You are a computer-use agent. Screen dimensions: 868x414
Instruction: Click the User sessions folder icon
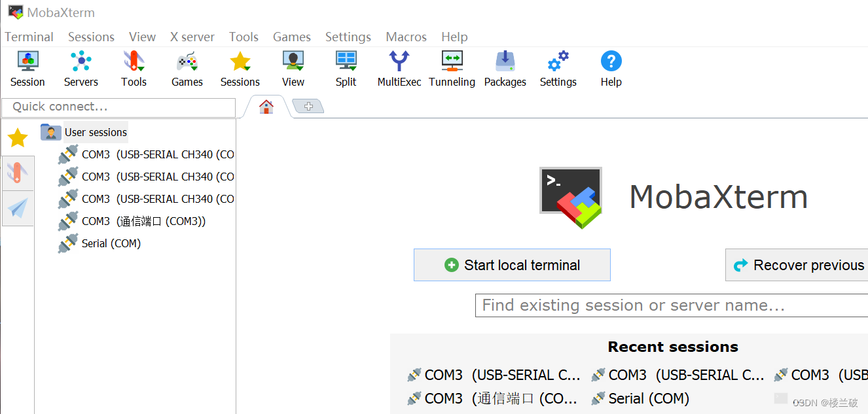pyautogui.click(x=50, y=132)
